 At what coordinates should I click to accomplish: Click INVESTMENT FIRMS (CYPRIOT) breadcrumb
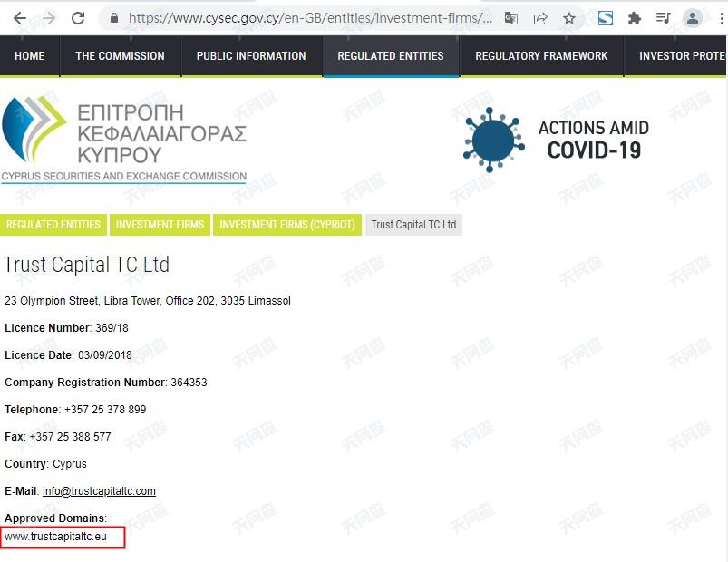click(x=286, y=225)
